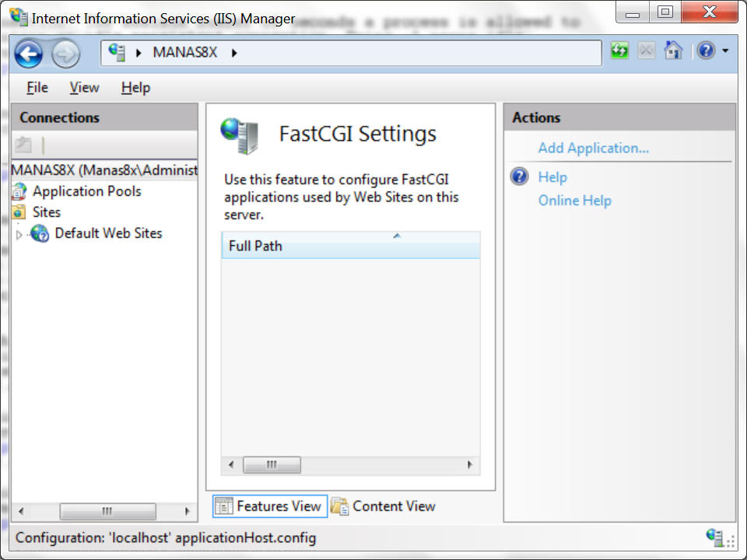Open the View menu
This screenshot has width=747, height=560.
84,88
